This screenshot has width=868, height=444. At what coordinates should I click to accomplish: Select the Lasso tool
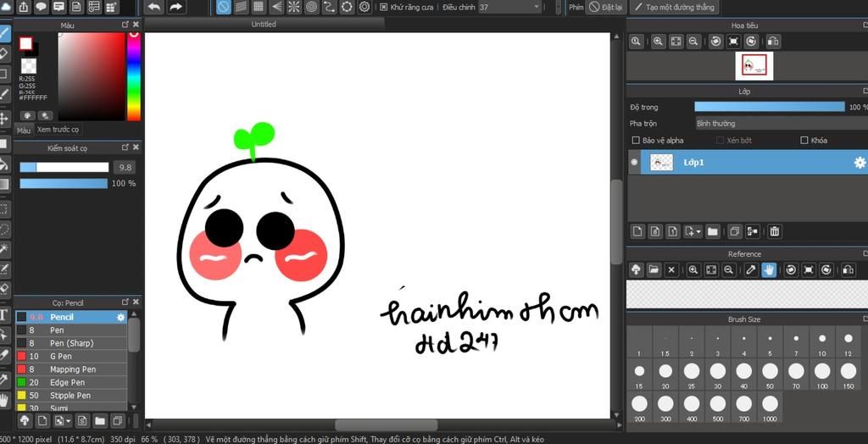click(x=4, y=229)
